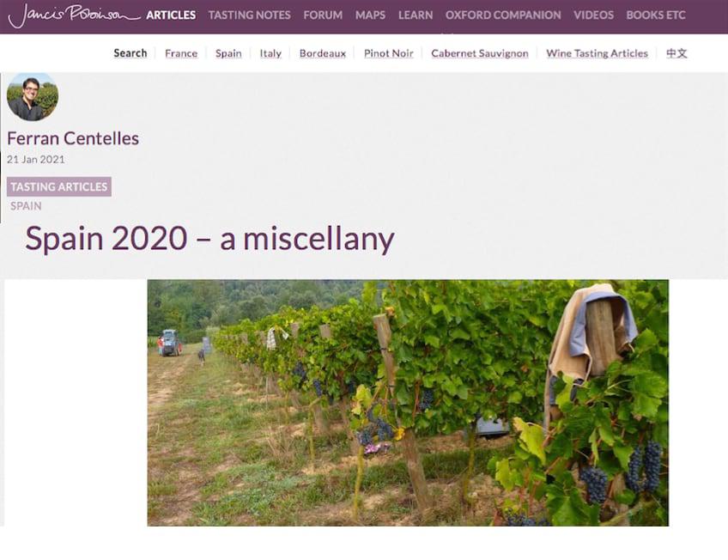Click Books Etc in the header
Image resolution: width=728 pixels, height=560 pixels.
click(656, 15)
